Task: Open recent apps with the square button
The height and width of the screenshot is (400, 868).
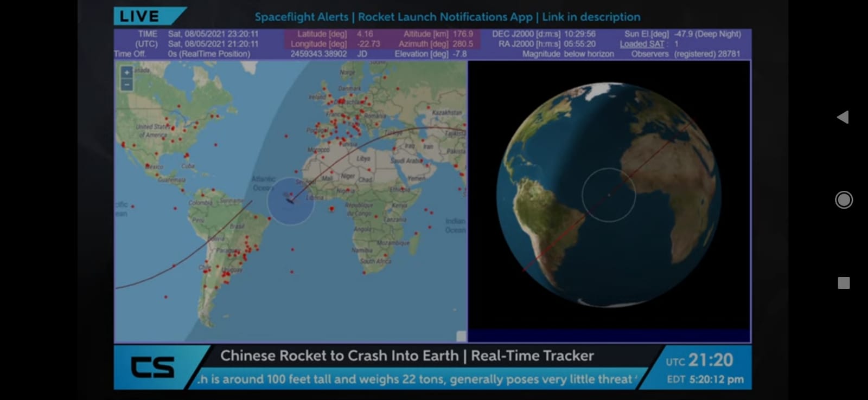Action: [x=843, y=283]
